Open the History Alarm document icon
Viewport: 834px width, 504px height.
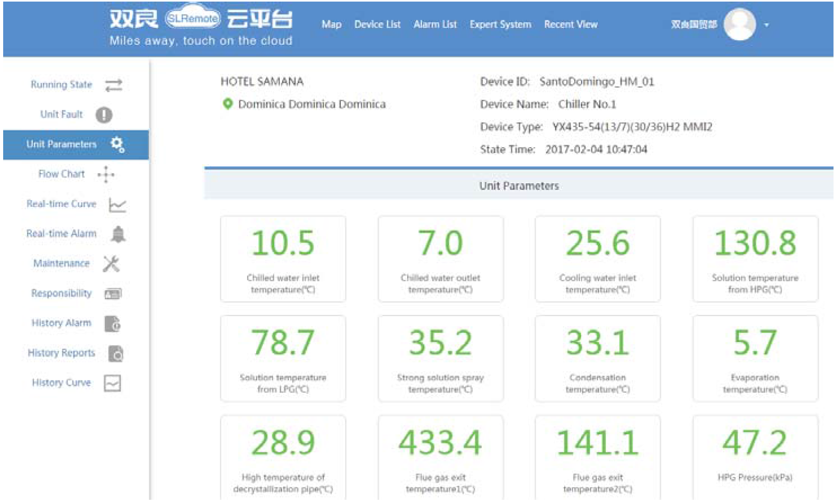113,324
